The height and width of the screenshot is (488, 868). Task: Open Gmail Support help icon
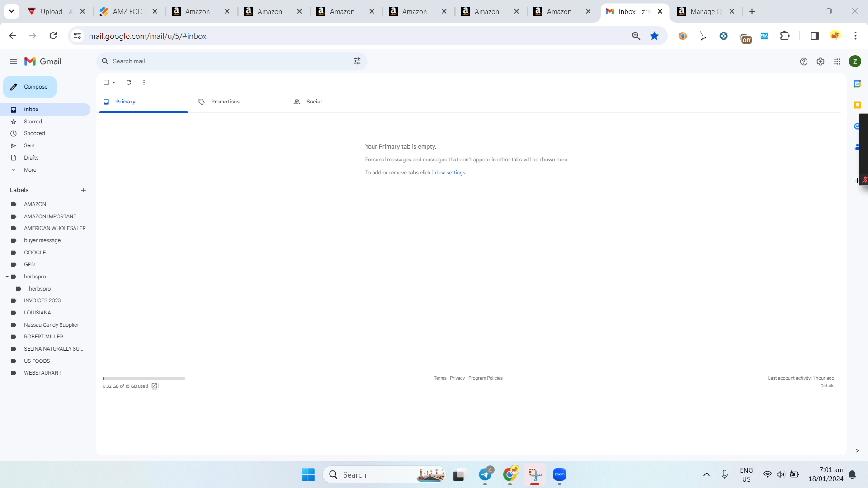(803, 61)
